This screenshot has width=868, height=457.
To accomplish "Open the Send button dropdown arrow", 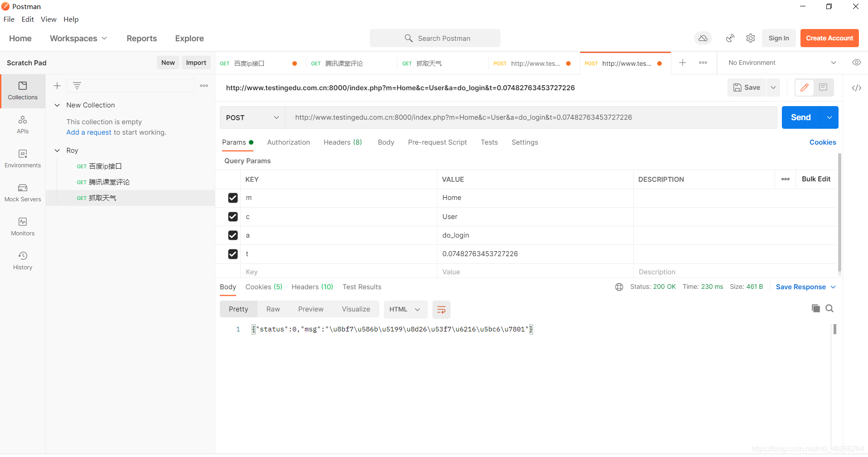I will tap(829, 117).
